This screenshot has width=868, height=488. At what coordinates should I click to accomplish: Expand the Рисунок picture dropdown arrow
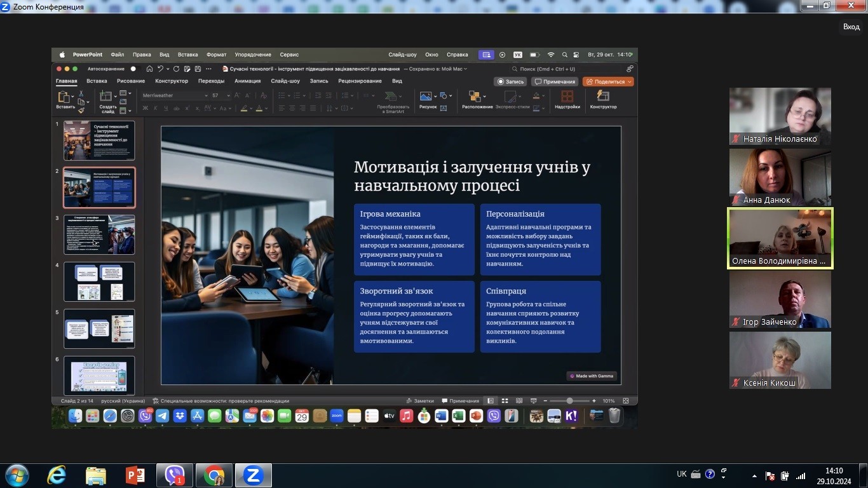pos(434,96)
